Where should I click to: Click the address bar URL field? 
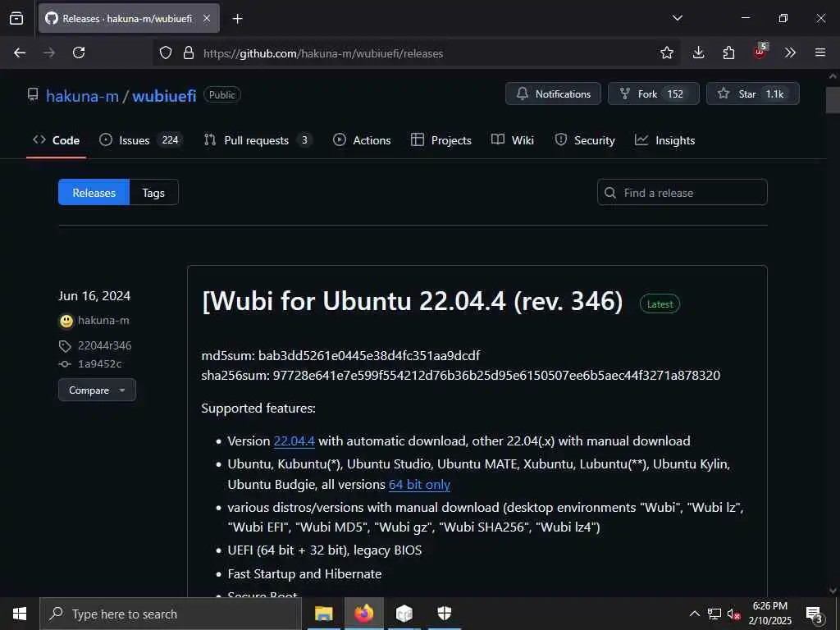[x=418, y=53]
